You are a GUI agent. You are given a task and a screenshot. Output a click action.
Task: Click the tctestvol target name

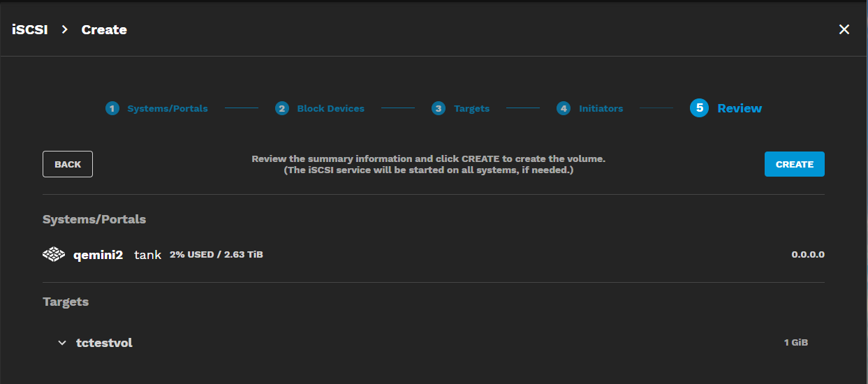point(104,343)
